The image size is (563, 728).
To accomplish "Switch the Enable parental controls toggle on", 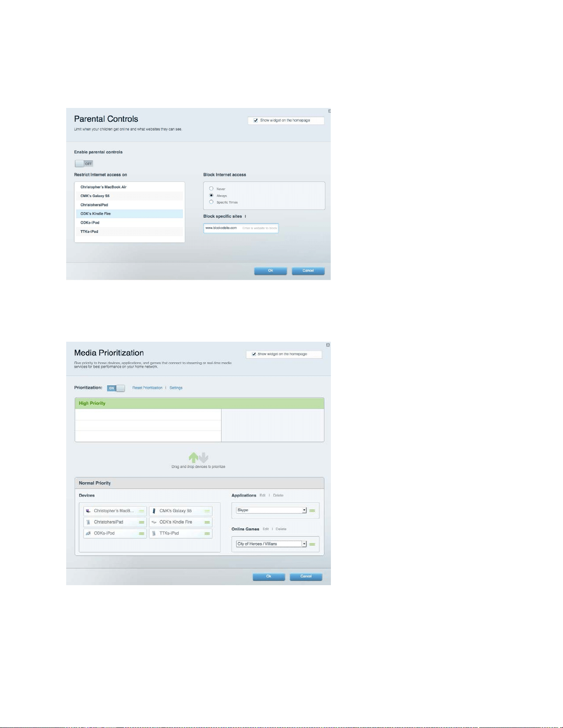I will click(84, 164).
